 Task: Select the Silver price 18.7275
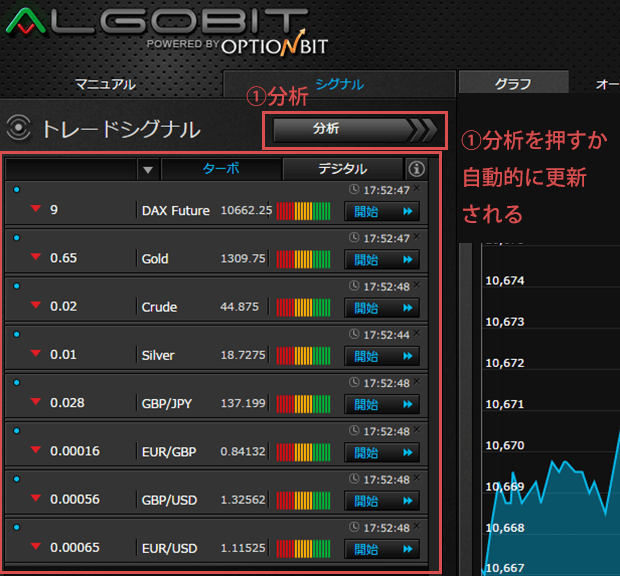[x=243, y=355]
